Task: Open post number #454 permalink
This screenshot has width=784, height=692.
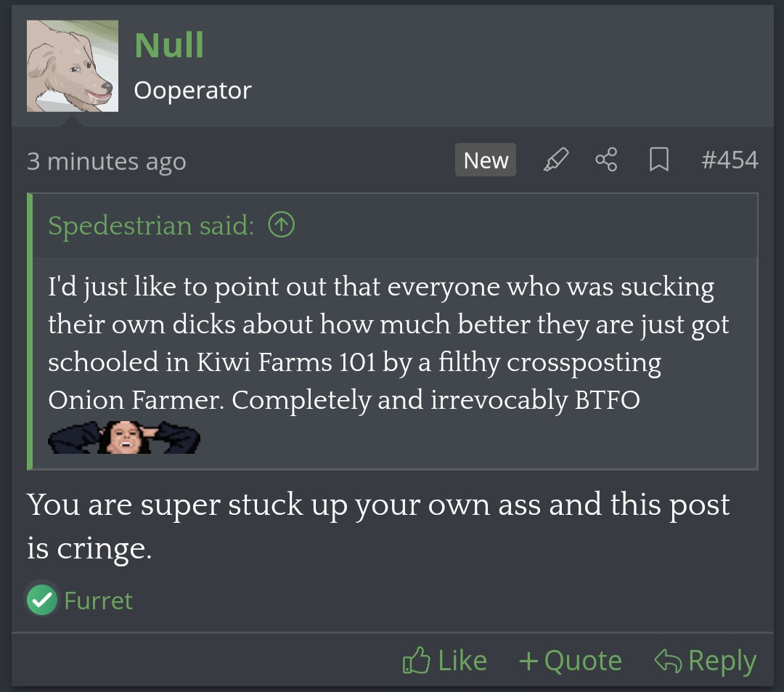Action: (730, 160)
